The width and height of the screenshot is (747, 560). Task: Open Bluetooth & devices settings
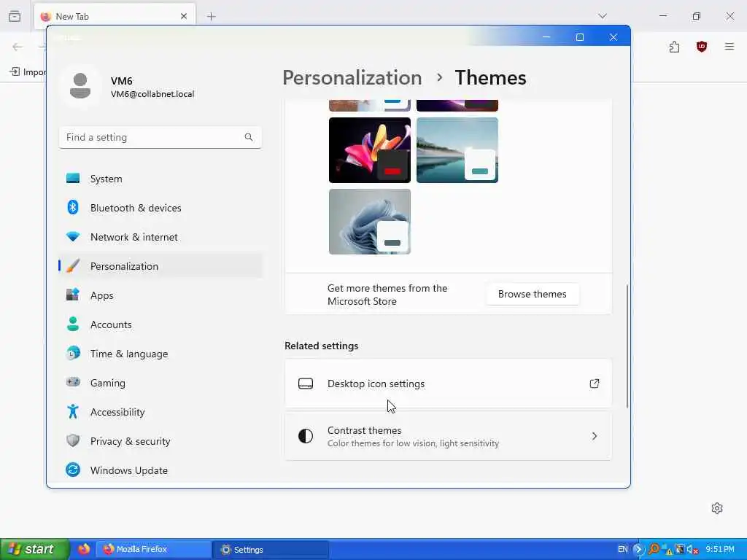(160, 208)
